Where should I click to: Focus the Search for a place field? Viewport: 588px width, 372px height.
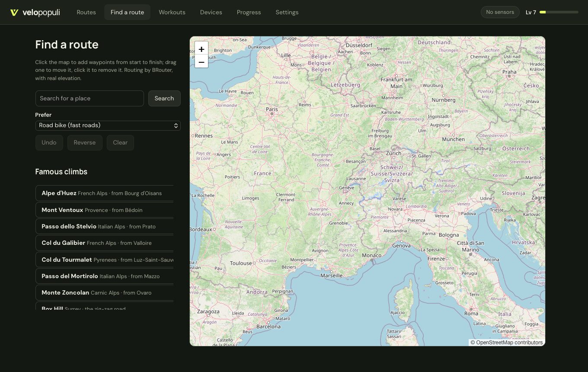(89, 98)
